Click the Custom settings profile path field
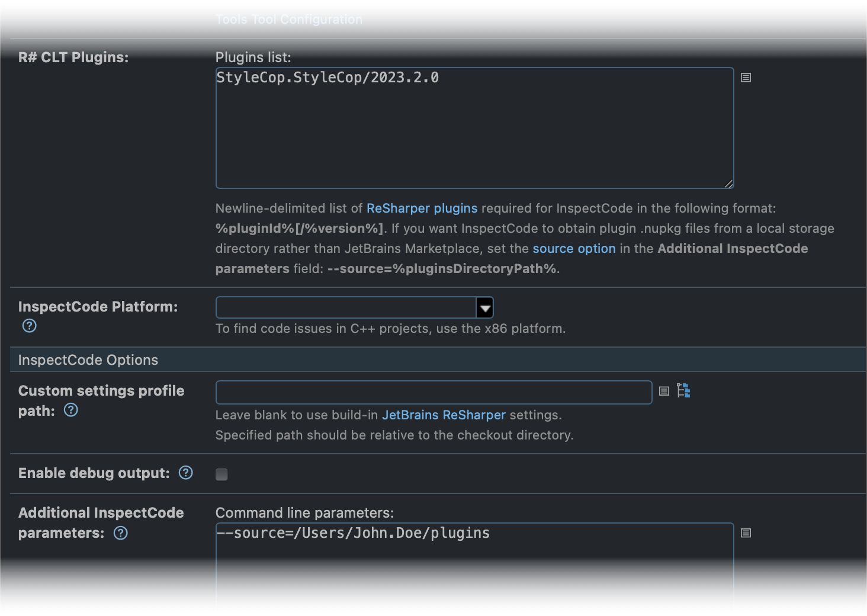 (x=433, y=392)
